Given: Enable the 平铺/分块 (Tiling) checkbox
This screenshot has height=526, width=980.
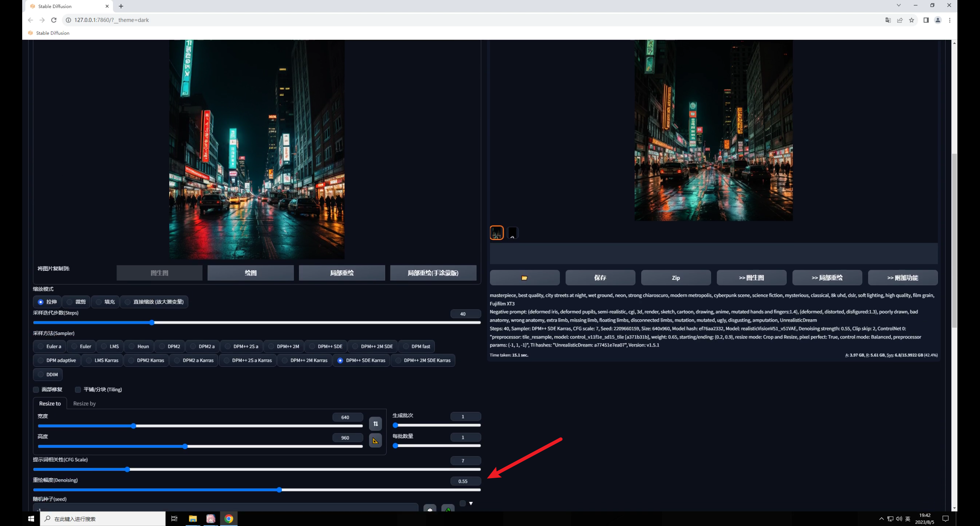Looking at the screenshot, I should click(x=78, y=389).
